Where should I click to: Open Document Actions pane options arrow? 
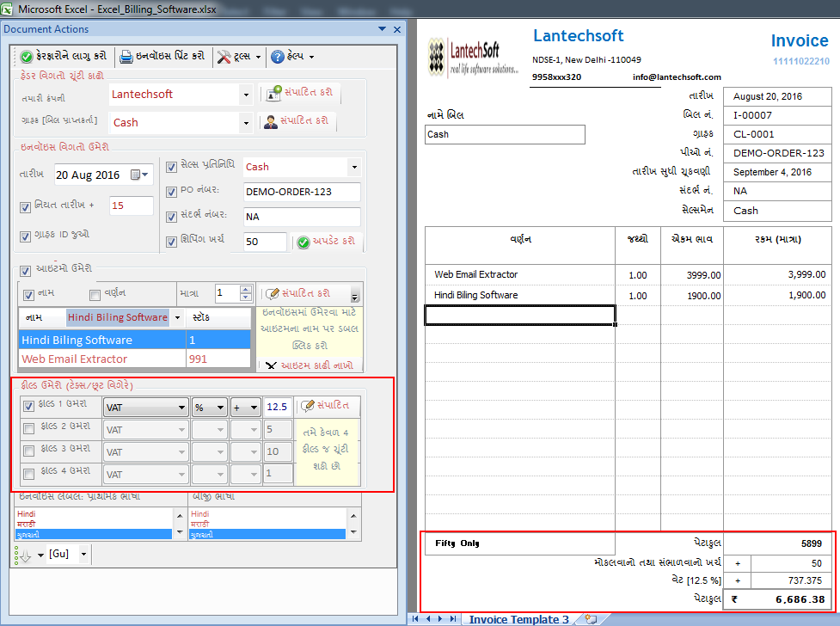point(382,29)
